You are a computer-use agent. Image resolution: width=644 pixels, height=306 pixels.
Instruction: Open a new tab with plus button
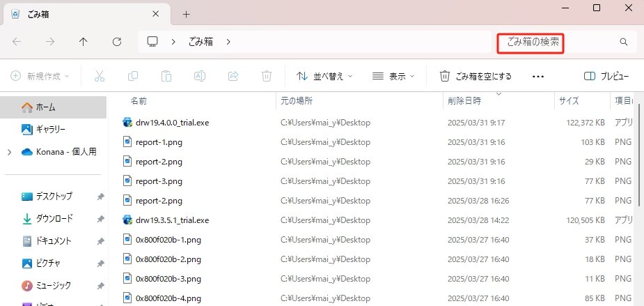(186, 14)
